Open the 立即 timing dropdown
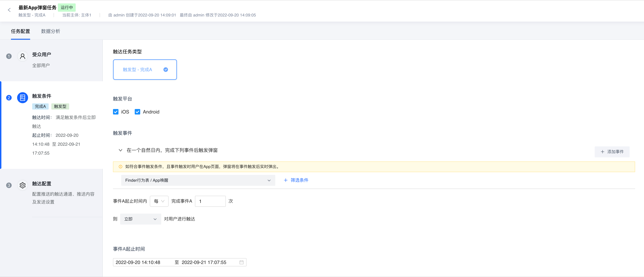 click(x=140, y=219)
